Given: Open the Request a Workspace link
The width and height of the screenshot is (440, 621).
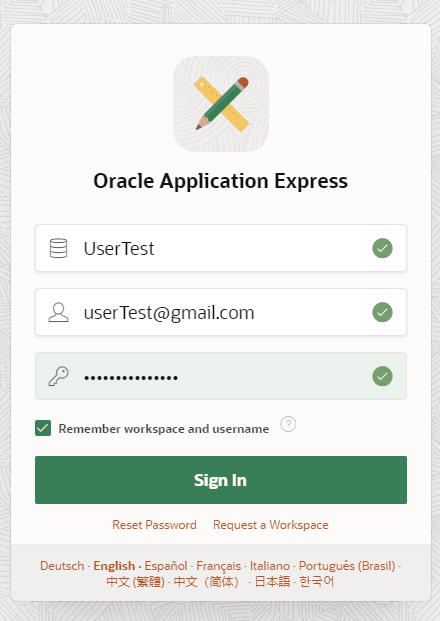Looking at the screenshot, I should [271, 525].
